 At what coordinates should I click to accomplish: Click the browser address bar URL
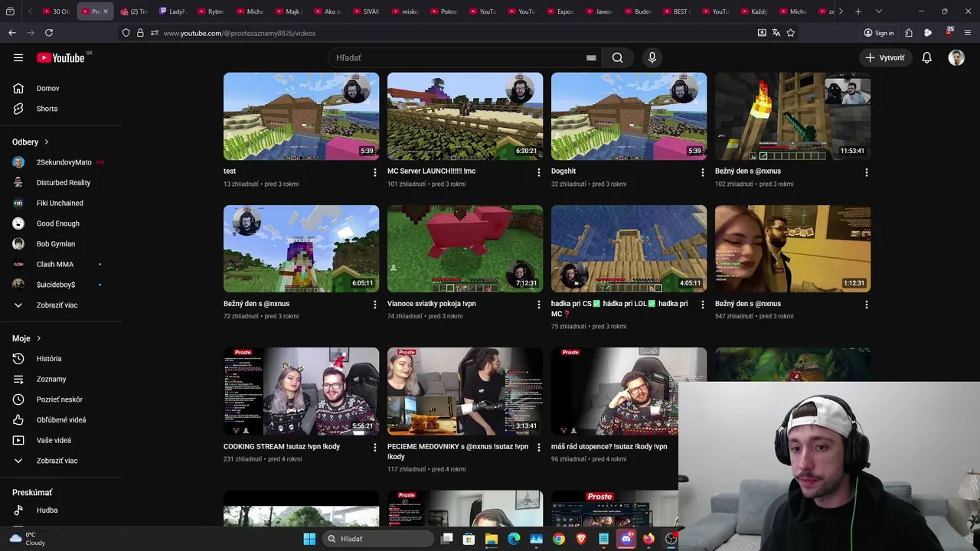(239, 33)
